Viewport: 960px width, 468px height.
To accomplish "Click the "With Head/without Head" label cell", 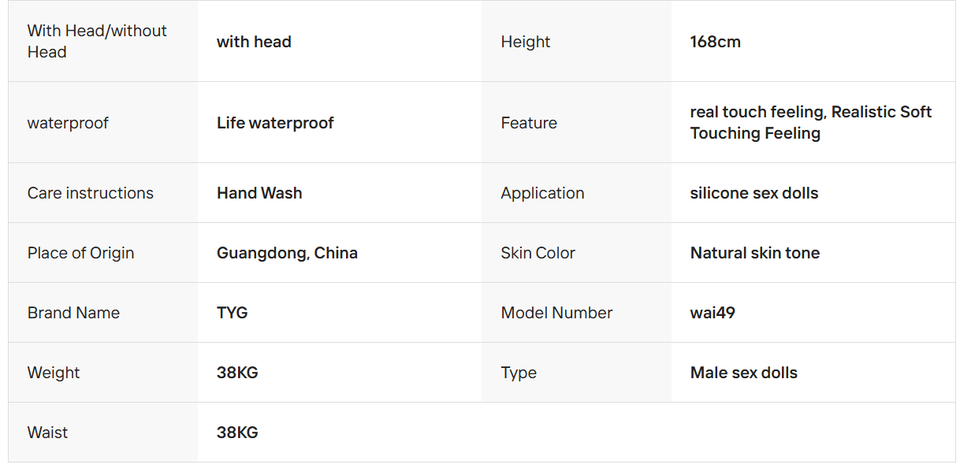I will tap(97, 41).
